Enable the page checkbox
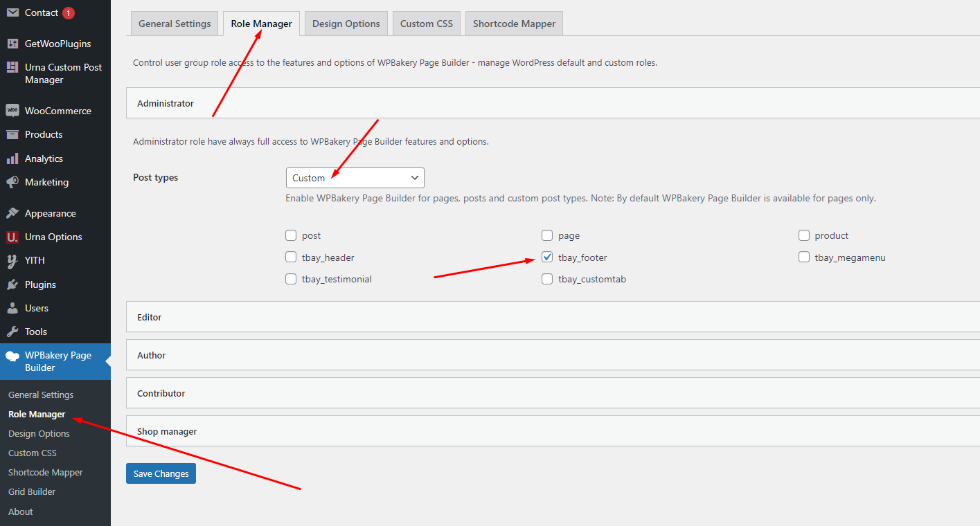The image size is (980, 526). click(x=547, y=235)
